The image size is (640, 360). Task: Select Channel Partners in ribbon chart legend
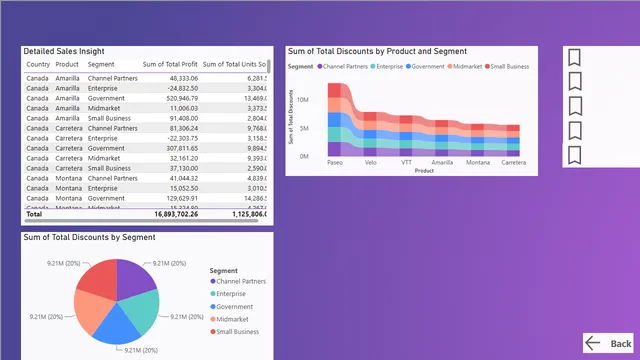click(342, 67)
